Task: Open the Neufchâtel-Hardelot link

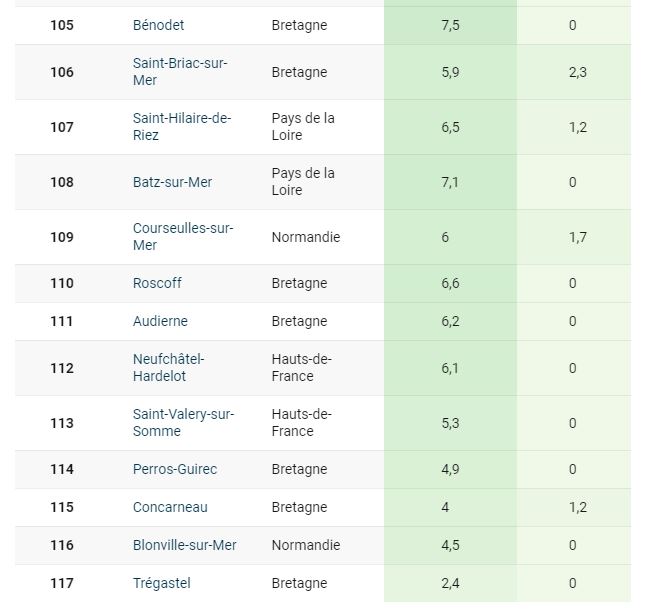Action: (168, 368)
